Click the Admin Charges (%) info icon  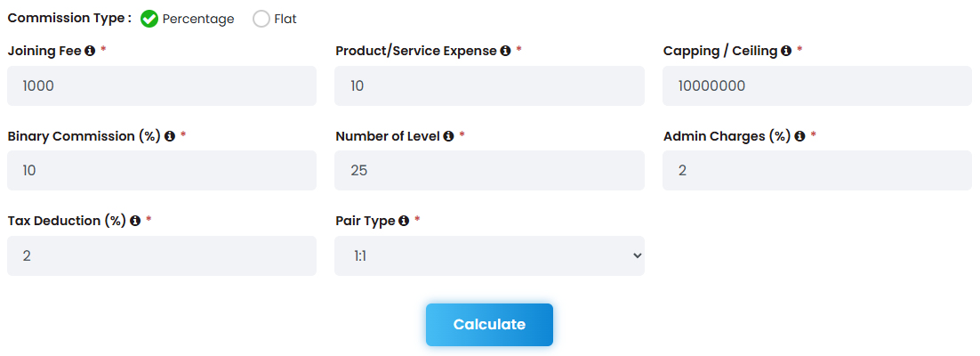tap(799, 136)
